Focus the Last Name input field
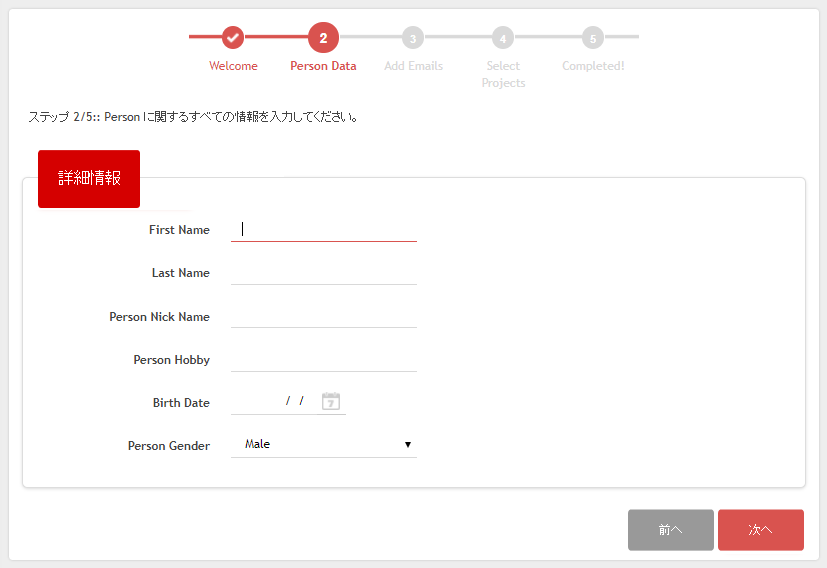Screen dimensions: 827x568 pos(324,273)
